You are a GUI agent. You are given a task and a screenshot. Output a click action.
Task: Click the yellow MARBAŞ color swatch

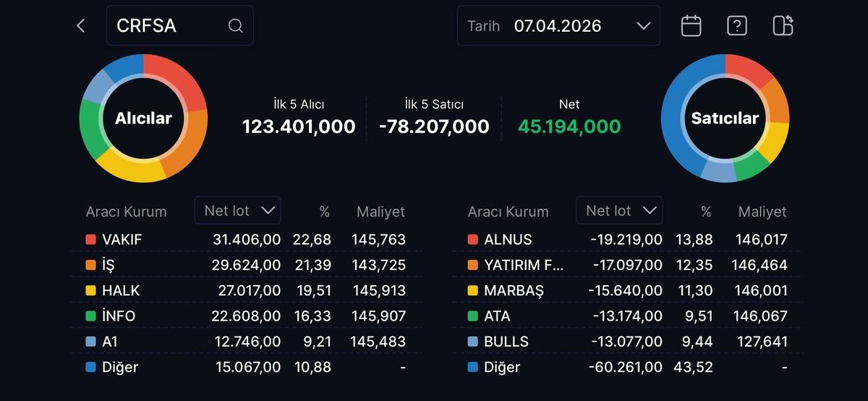[472, 291]
